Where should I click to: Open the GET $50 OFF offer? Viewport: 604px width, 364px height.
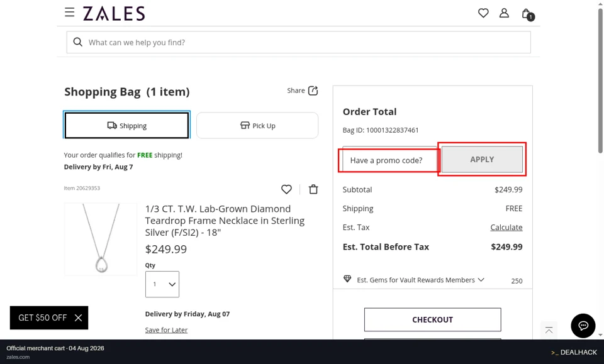click(42, 317)
